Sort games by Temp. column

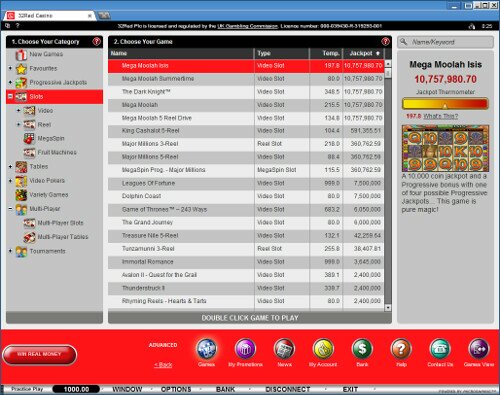(x=326, y=53)
